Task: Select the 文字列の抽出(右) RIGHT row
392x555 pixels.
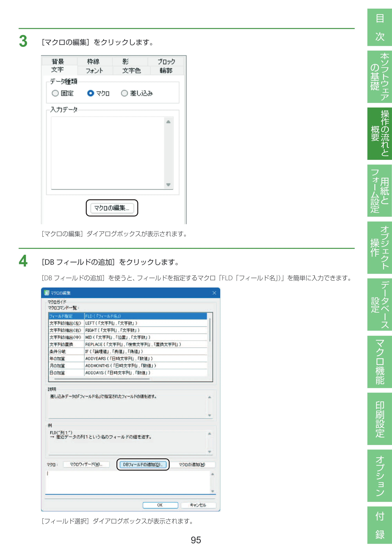Action: (128, 330)
